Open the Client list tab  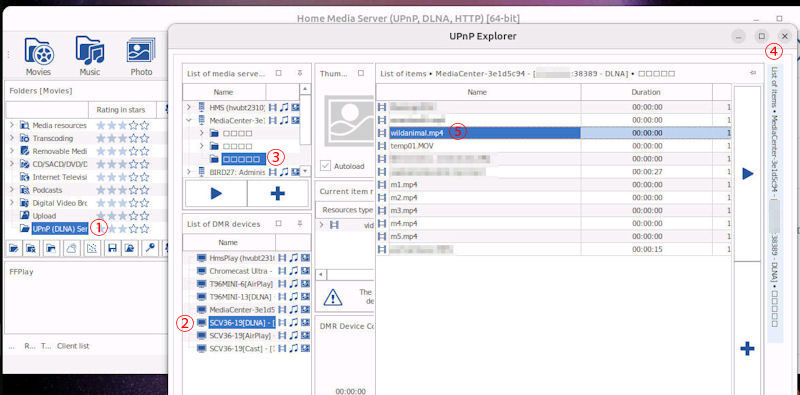(x=73, y=346)
